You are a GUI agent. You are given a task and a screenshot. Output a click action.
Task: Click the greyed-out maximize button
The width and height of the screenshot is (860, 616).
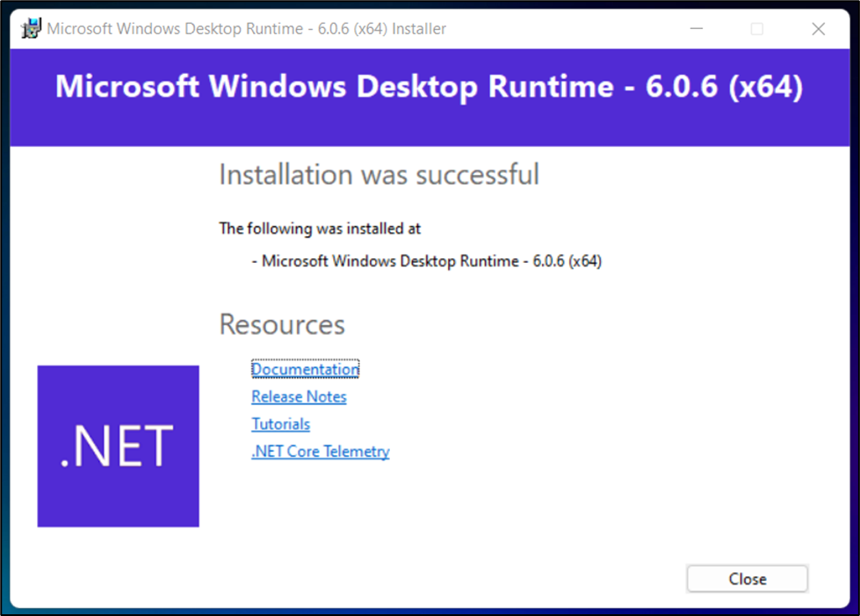pos(756,29)
